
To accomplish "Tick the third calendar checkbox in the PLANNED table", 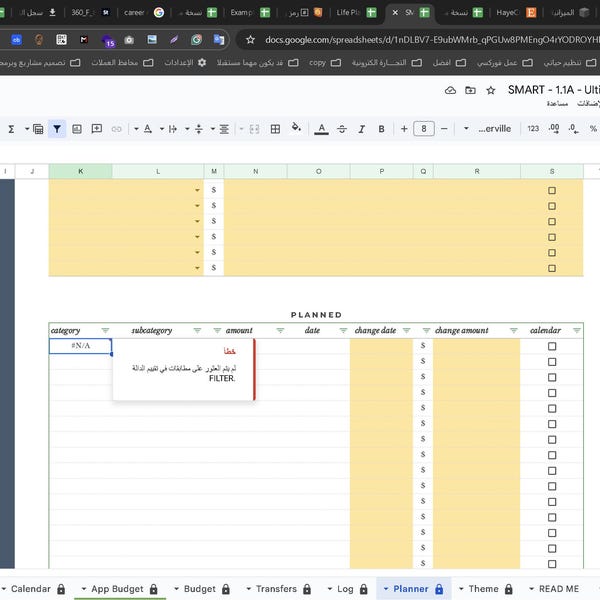I will pyautogui.click(x=552, y=378).
